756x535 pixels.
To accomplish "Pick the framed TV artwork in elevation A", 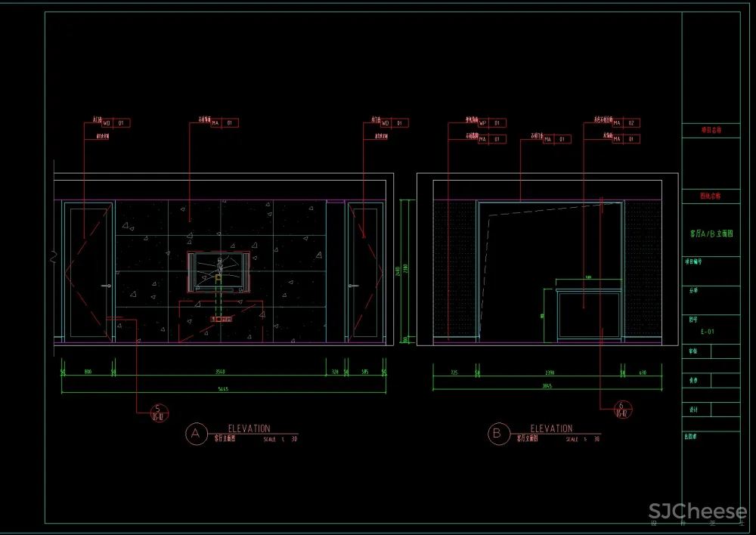I will tap(218, 271).
